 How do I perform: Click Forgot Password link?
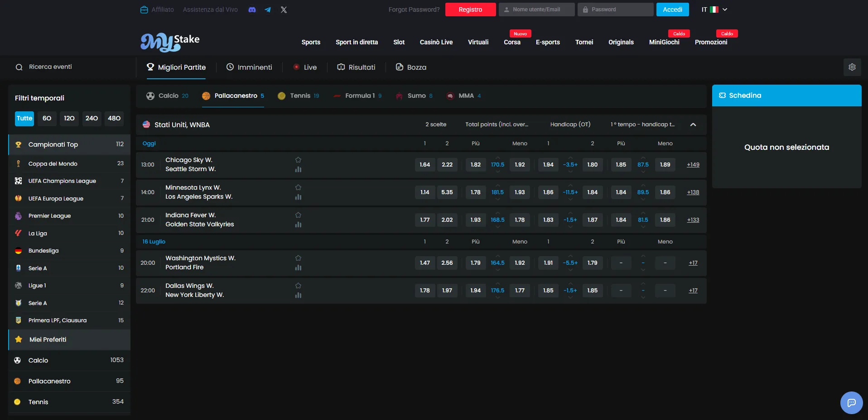click(x=414, y=10)
